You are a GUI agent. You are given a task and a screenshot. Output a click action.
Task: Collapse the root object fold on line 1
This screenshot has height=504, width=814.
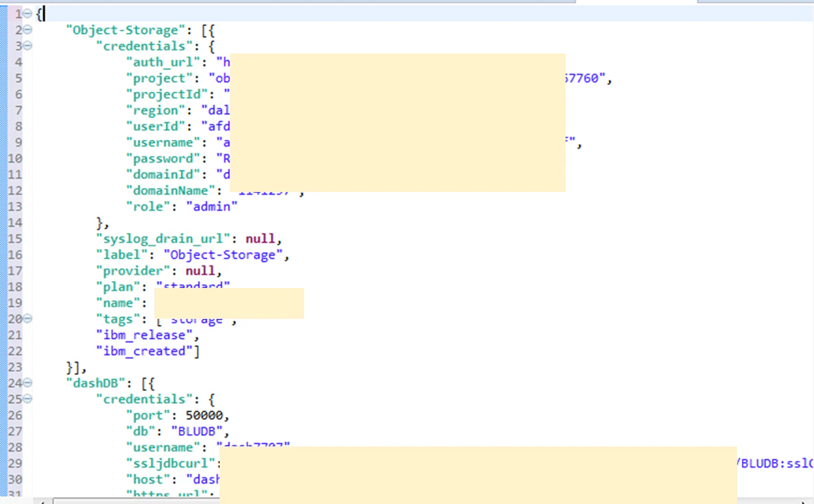pos(27,14)
